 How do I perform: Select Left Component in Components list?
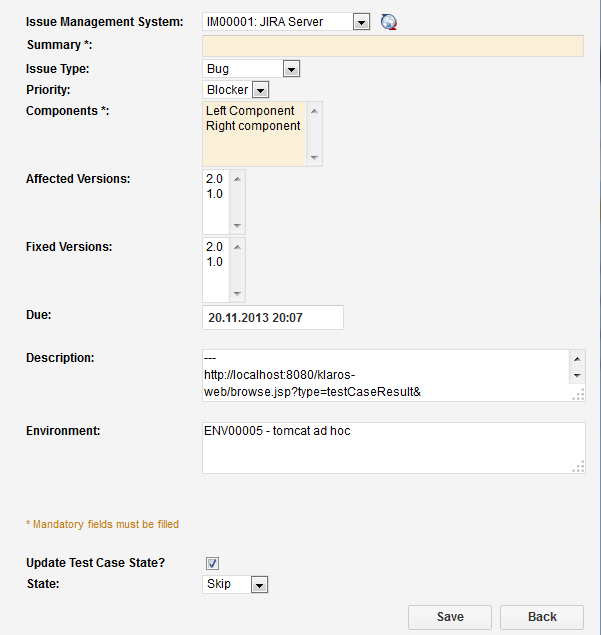coord(250,111)
